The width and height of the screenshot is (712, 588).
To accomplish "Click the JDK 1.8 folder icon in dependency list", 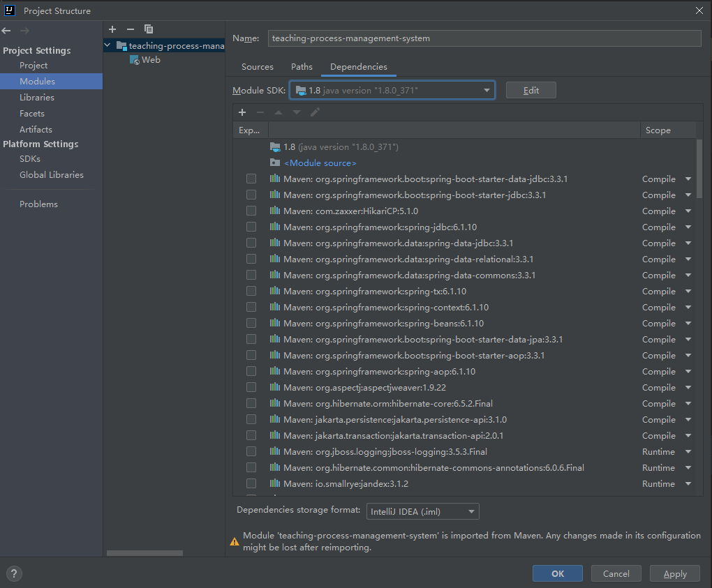I will click(275, 146).
